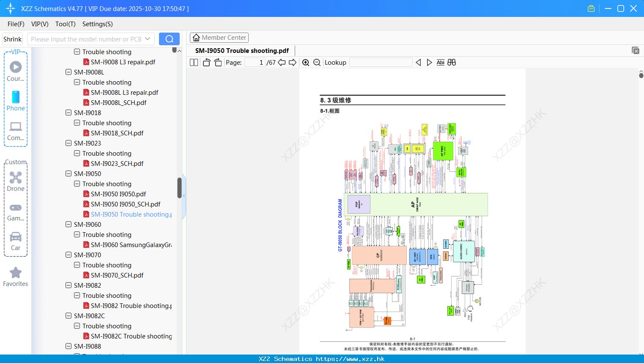Collapse Trouble shooting under SM-I9050

77,184
